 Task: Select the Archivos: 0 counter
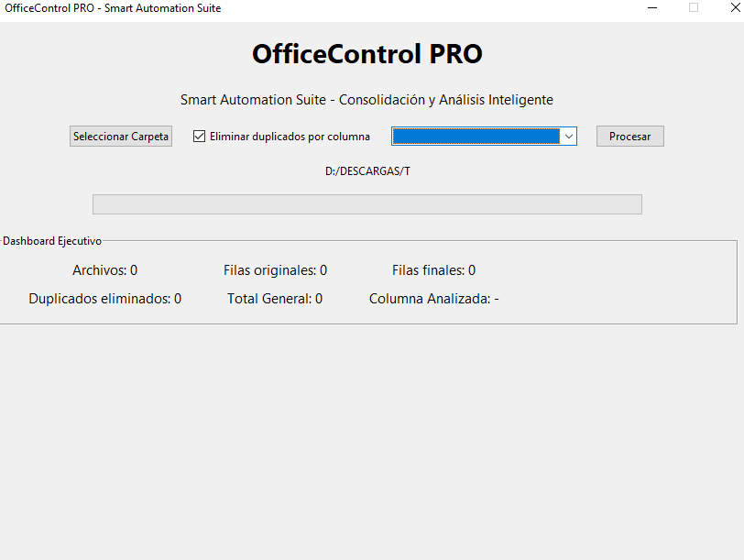tap(104, 270)
